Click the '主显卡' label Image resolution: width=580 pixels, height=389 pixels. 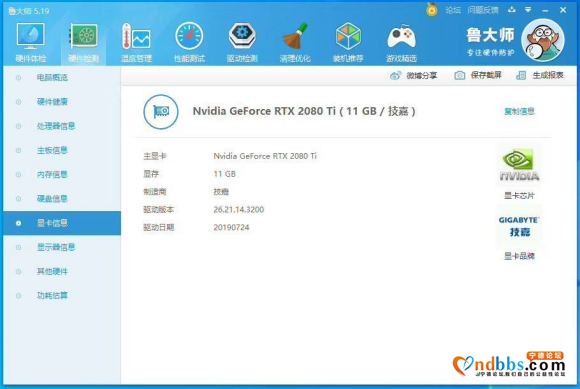coord(155,156)
